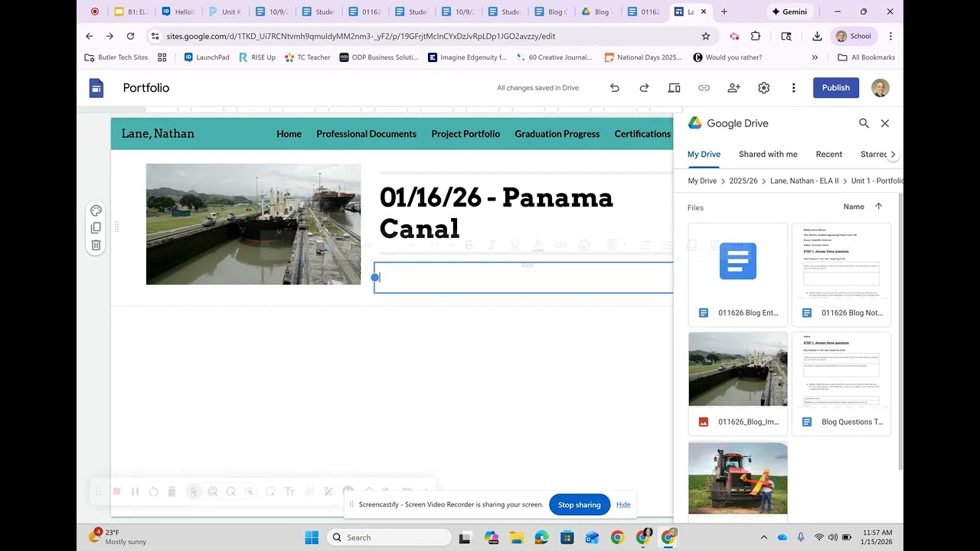
Task: Open the Sites More options menu
Action: pos(794,88)
